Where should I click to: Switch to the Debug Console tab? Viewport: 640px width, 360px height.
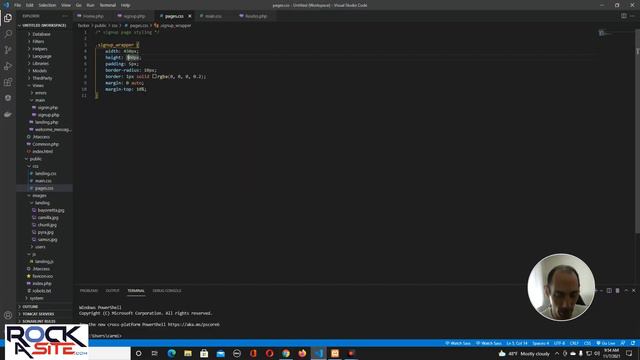click(x=167, y=291)
